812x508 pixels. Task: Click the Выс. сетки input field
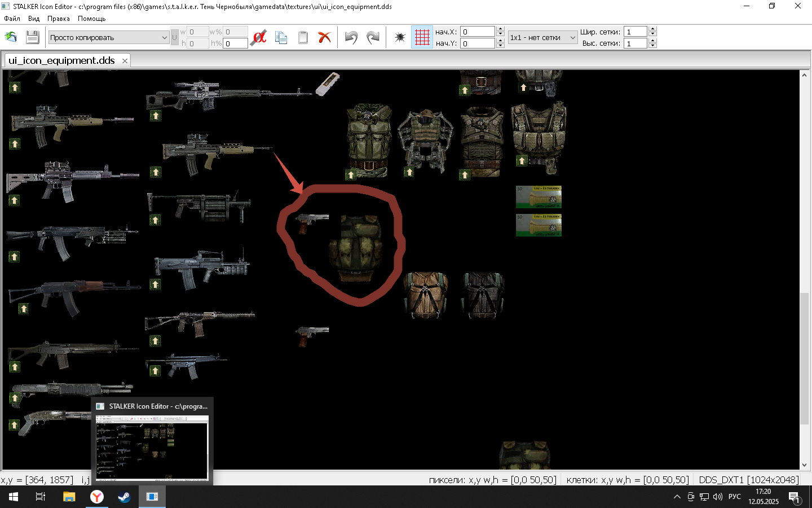point(636,43)
